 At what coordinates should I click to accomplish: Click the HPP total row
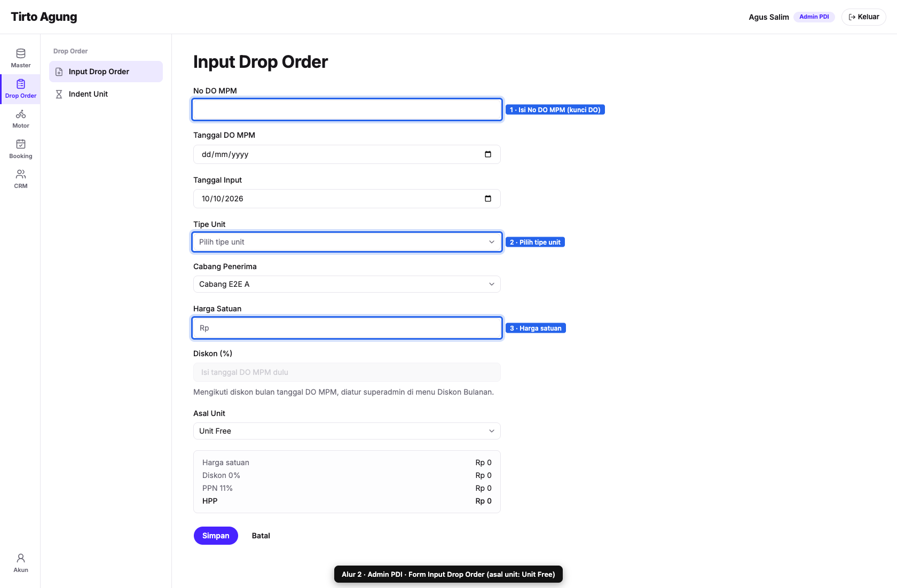tap(347, 501)
